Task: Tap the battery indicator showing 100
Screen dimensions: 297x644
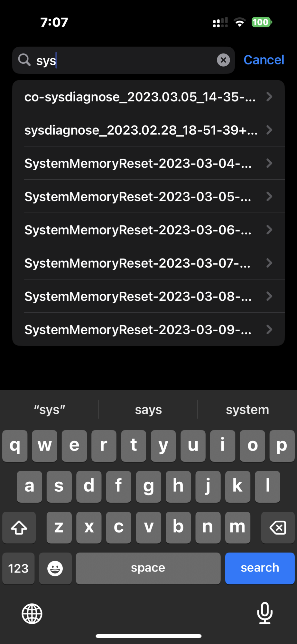Action: [x=261, y=22]
